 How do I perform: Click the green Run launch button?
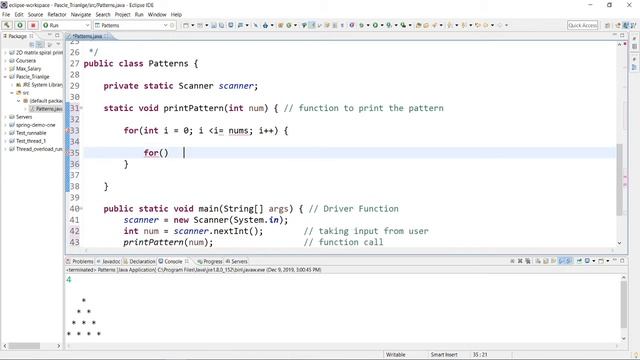[x=20, y=25]
